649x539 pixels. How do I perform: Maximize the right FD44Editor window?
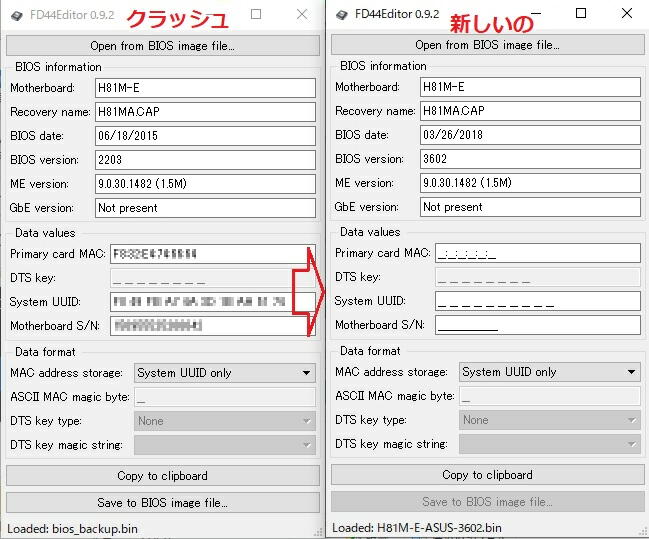pos(581,13)
